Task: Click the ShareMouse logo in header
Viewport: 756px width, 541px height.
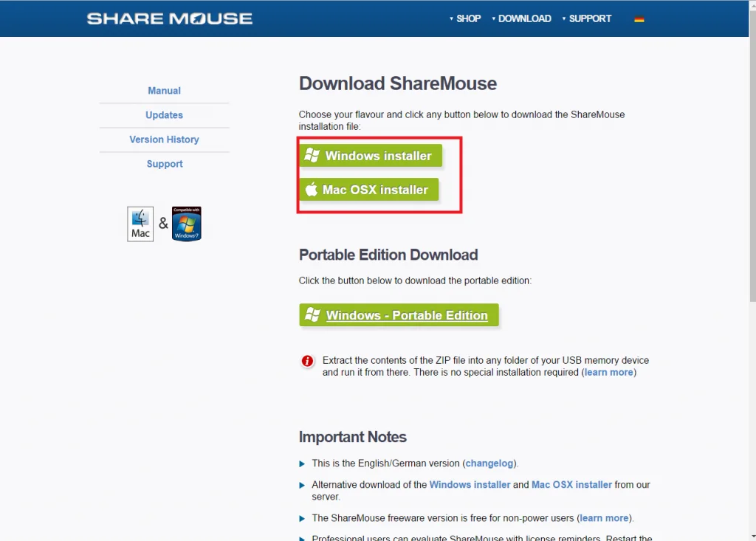Action: coord(169,18)
